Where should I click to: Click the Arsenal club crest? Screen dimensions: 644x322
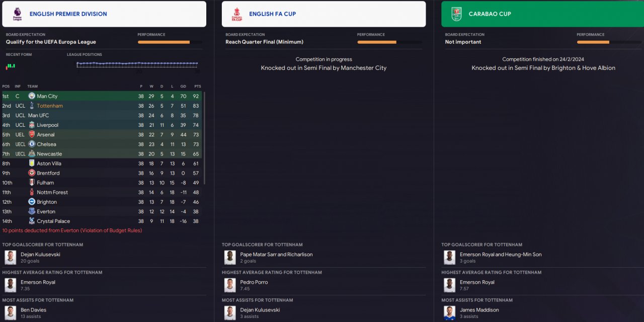[32, 134]
